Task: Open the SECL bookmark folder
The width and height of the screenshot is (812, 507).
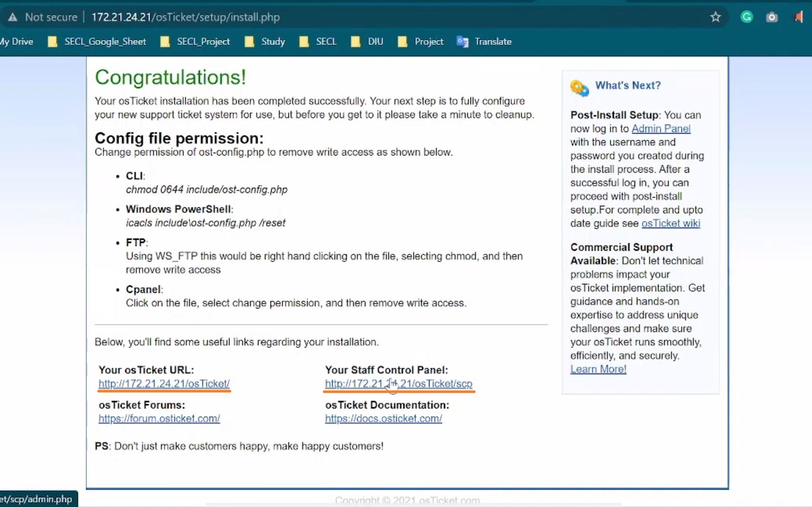Action: click(x=318, y=42)
